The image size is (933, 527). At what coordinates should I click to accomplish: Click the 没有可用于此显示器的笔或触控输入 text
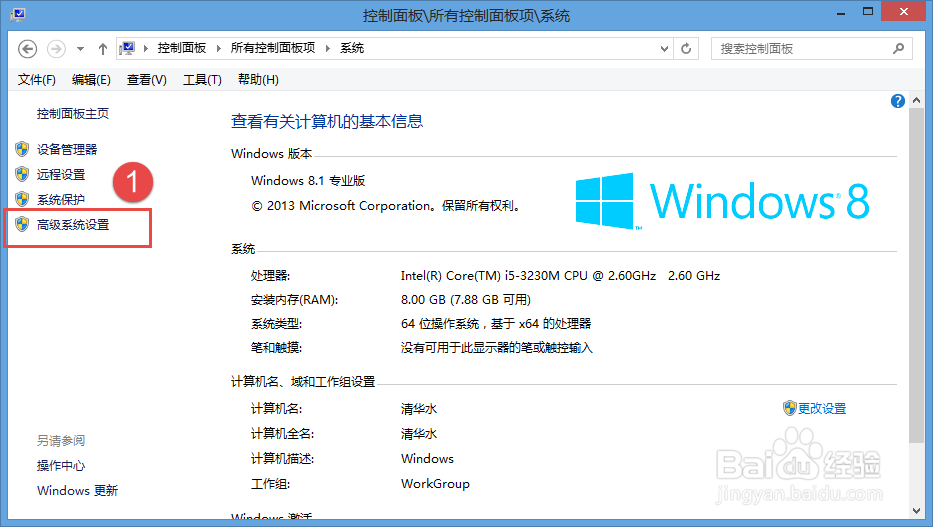pyautogui.click(x=496, y=348)
